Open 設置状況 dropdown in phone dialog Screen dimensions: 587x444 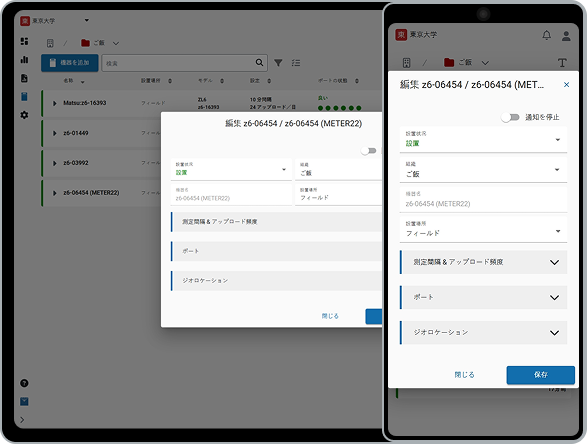(483, 140)
